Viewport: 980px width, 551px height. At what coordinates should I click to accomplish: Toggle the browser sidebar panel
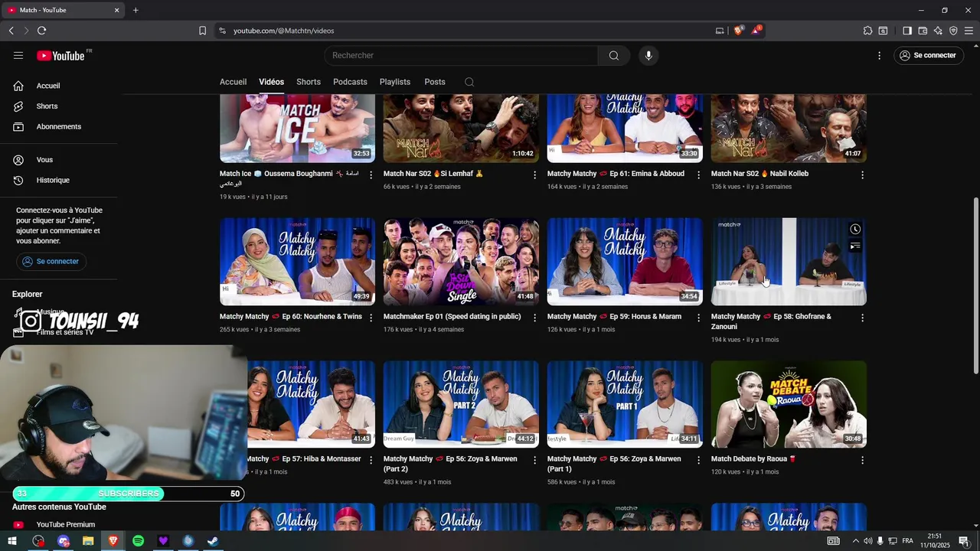[907, 31]
